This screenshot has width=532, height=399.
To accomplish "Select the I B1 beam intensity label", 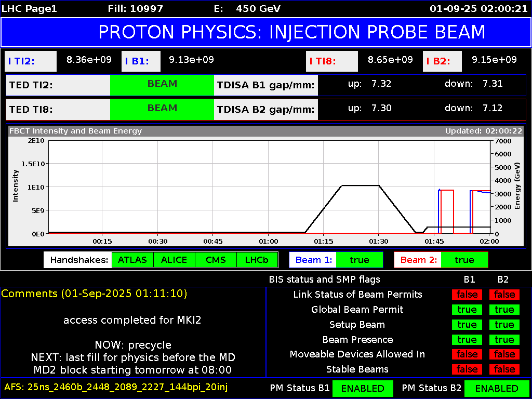I will pos(140,61).
